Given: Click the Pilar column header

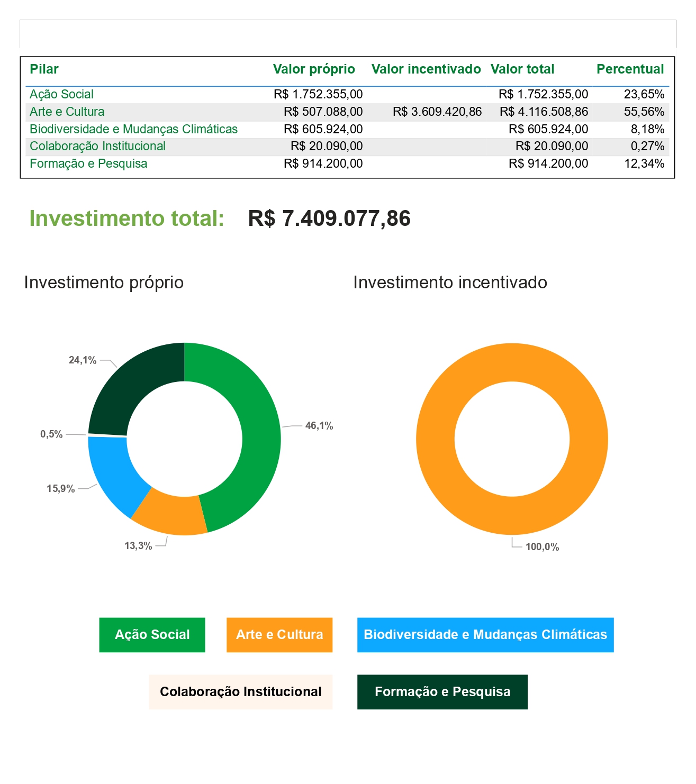Looking at the screenshot, I should [x=44, y=69].
